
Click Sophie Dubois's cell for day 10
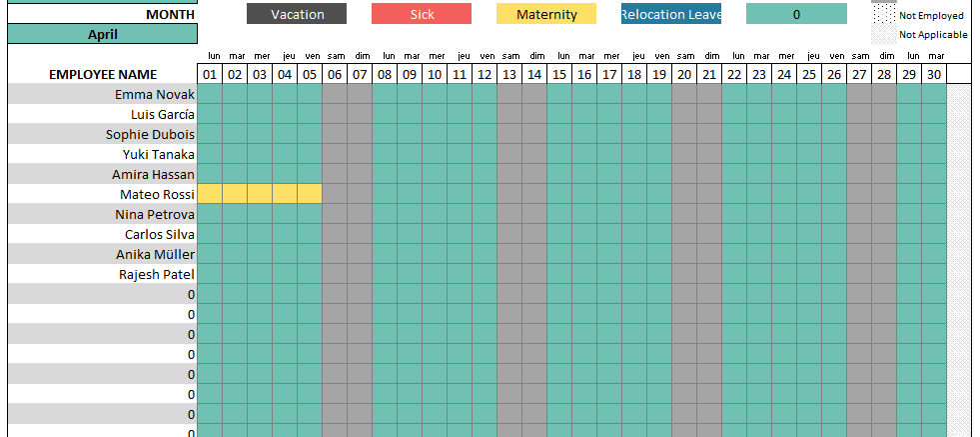(x=435, y=134)
